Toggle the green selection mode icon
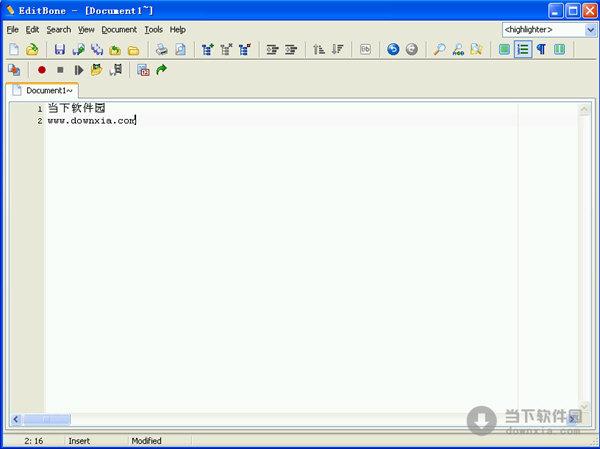The height and width of the screenshot is (449, 600). [x=504, y=49]
